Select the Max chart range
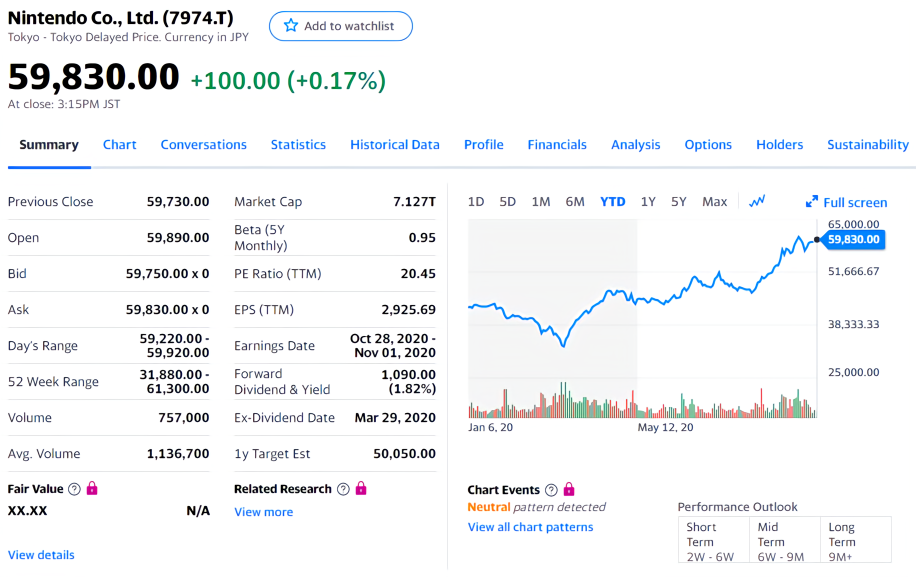Viewport: 916px width, 577px height. pos(714,201)
